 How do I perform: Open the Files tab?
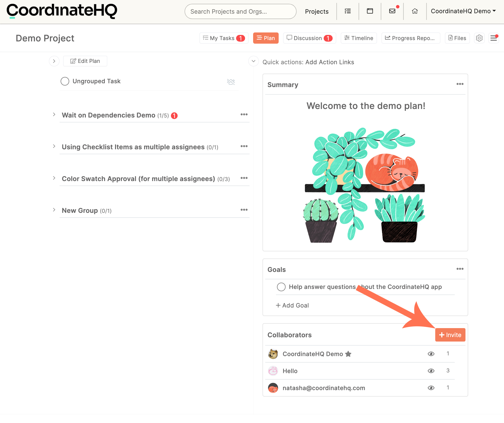pos(457,38)
